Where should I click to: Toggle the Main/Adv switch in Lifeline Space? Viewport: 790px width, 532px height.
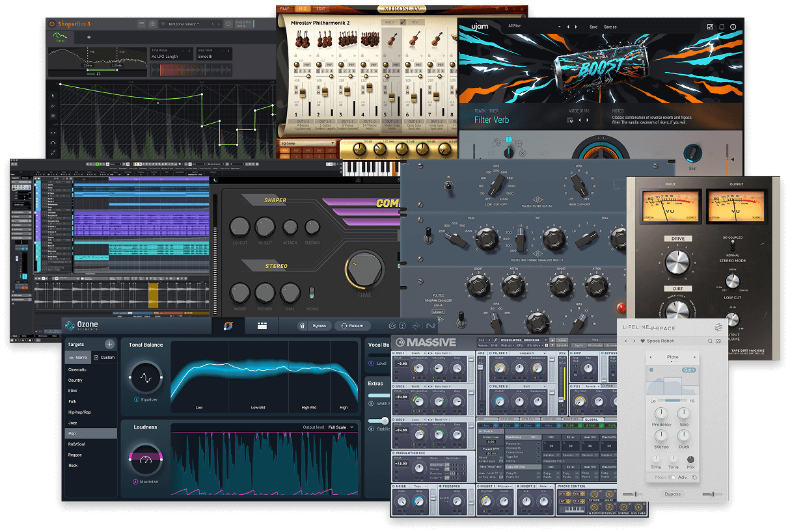pos(672,477)
